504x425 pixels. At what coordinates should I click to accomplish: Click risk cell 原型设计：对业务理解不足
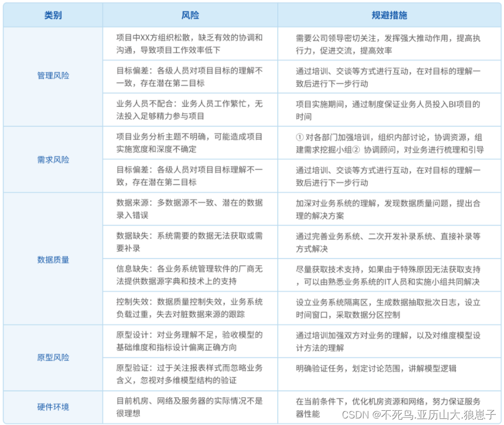pyautogui.click(x=190, y=341)
